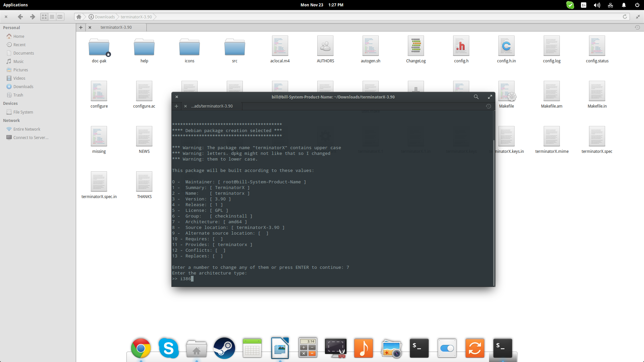This screenshot has width=644, height=362.
Task: Click the terminal window scrollbar
Action: (494, 214)
